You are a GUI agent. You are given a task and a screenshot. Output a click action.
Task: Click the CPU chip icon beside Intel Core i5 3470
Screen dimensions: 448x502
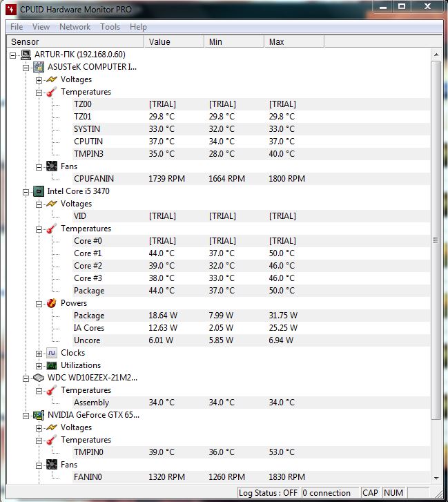(39, 191)
